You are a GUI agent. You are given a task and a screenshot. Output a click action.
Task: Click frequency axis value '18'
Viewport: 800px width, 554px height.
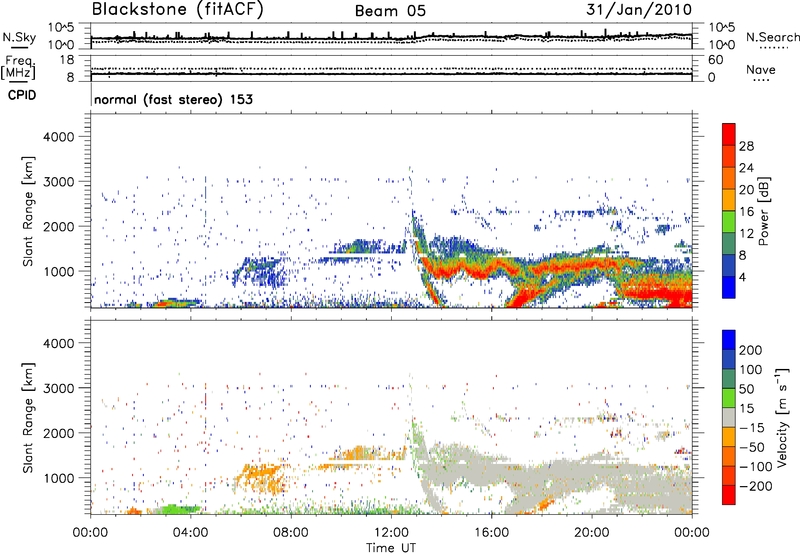coord(67,60)
